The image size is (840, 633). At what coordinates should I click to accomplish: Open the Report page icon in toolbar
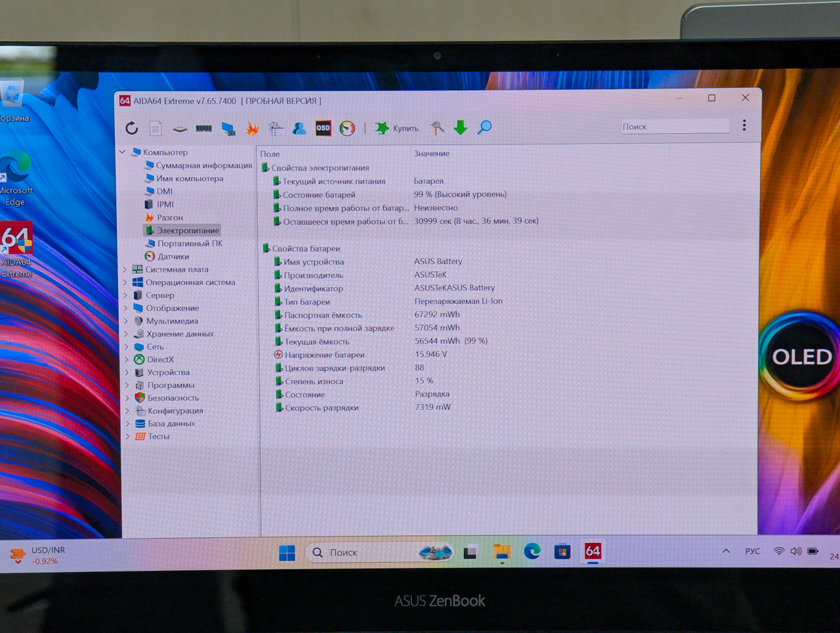click(156, 128)
